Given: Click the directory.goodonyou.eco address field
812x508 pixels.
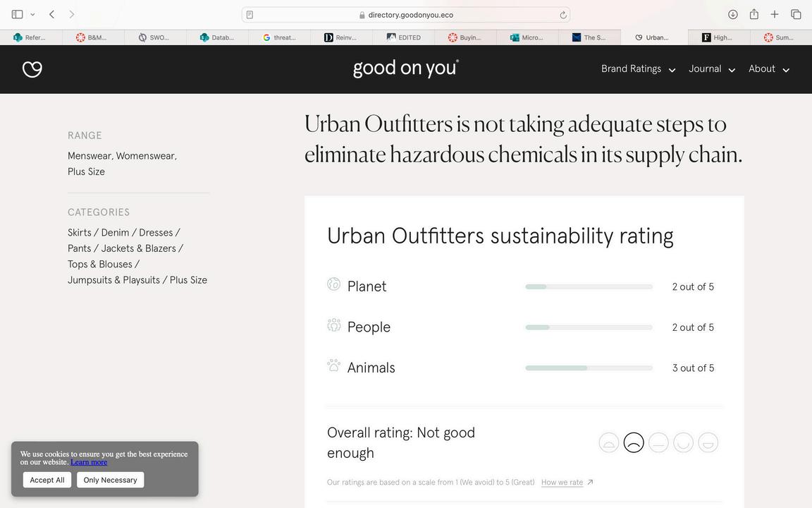Looking at the screenshot, I should tap(406, 15).
